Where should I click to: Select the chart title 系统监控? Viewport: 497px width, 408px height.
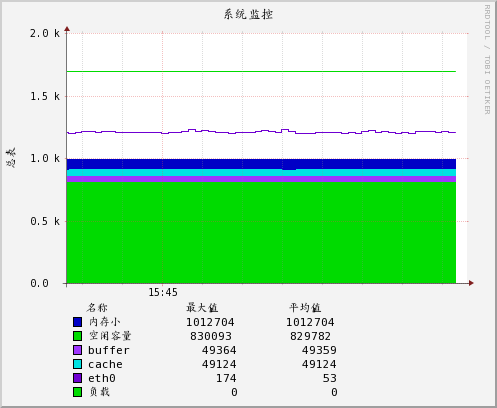point(248,14)
